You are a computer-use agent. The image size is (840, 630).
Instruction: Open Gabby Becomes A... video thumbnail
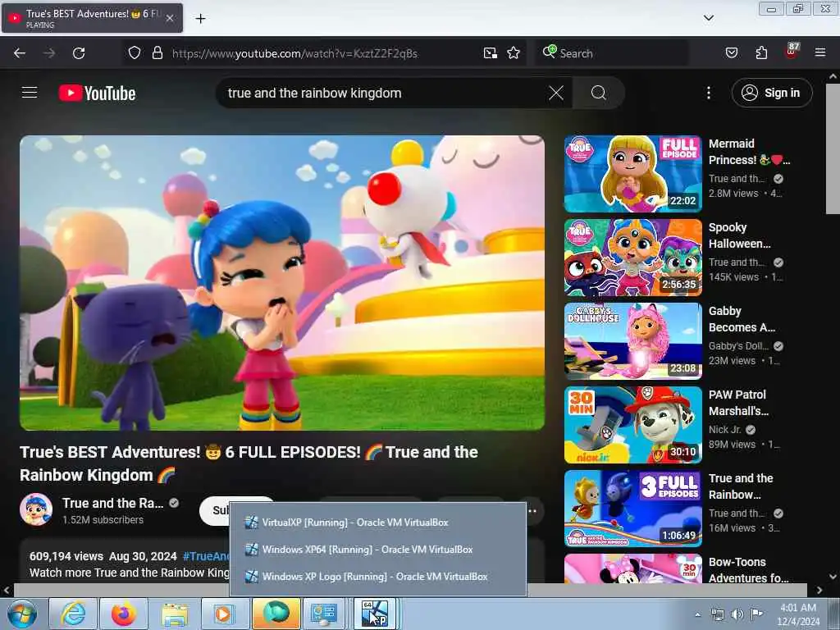pyautogui.click(x=632, y=341)
